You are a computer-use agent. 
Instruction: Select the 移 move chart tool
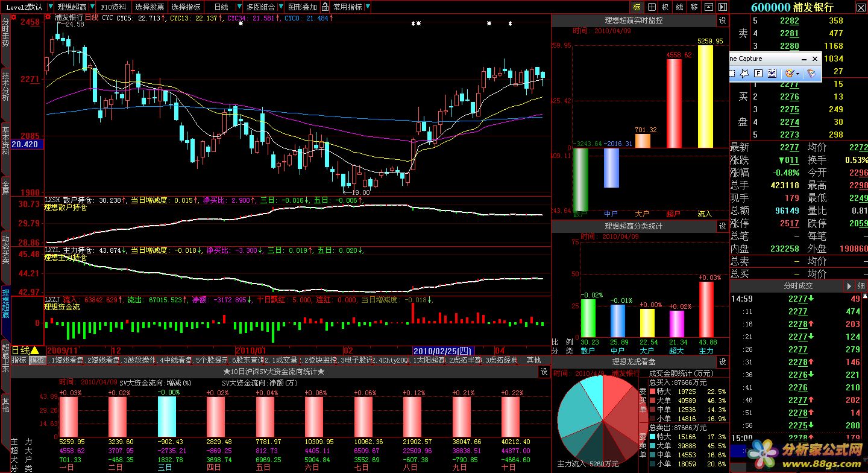[694, 7]
